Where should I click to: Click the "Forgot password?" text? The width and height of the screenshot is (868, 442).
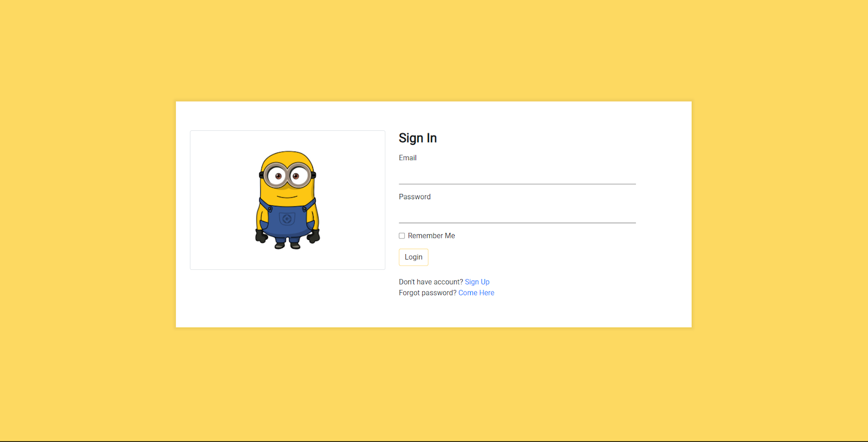(x=427, y=293)
